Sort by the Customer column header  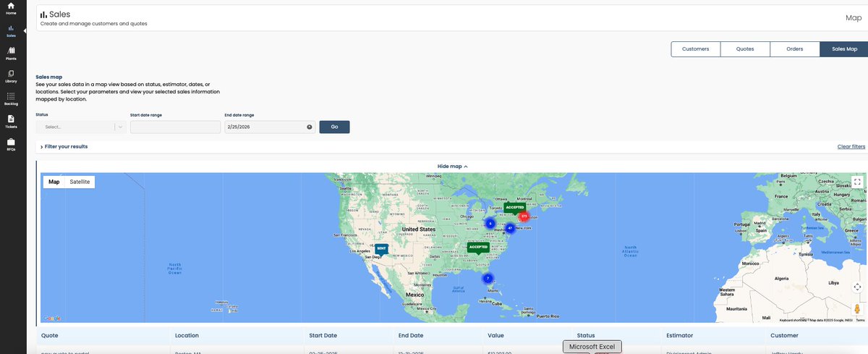(x=784, y=335)
